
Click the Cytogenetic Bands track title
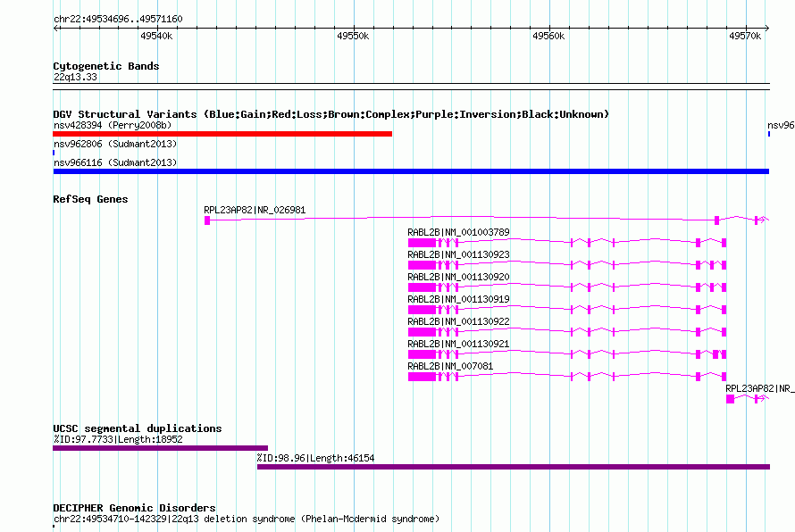pos(106,66)
